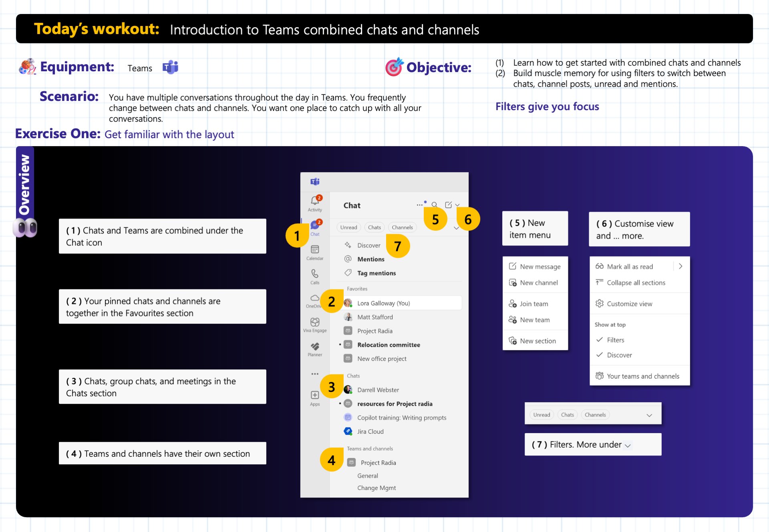Viewport: 769px width, 532px height.
Task: Expand the chevron next to the new item pencil
Action: (457, 205)
